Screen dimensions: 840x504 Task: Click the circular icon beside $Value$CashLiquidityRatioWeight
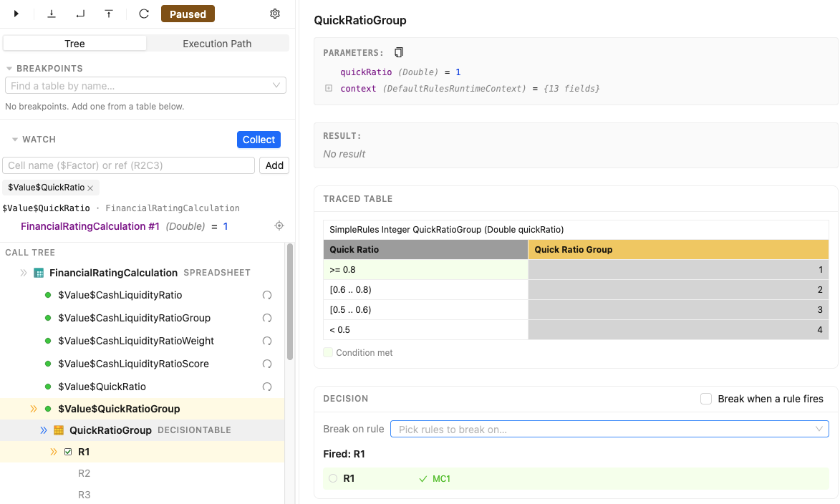point(267,341)
